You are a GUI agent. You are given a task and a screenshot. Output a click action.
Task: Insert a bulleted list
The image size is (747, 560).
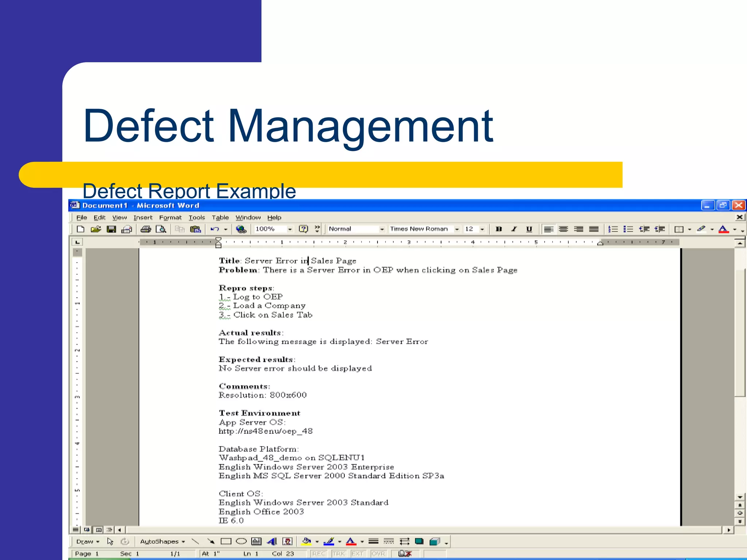click(x=628, y=229)
